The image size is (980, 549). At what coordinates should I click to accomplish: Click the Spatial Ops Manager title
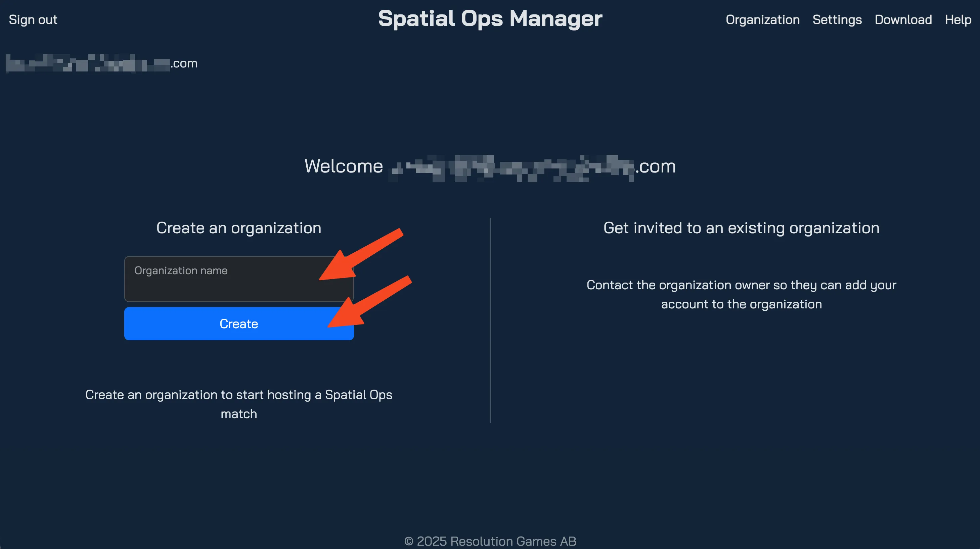(x=490, y=19)
